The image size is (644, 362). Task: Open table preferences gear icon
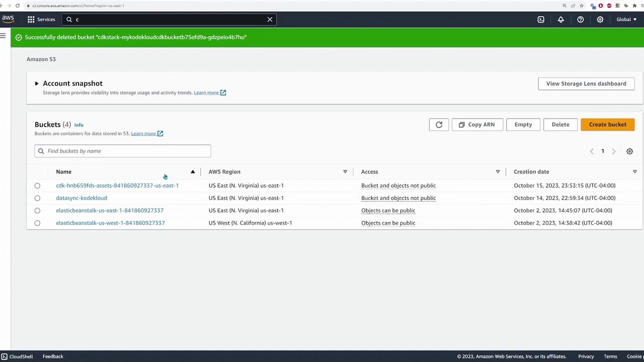click(x=629, y=151)
